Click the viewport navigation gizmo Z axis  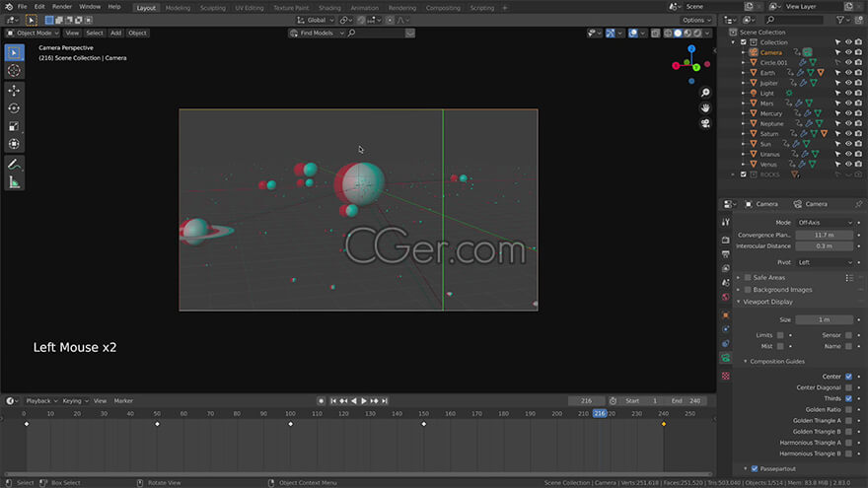(x=691, y=48)
